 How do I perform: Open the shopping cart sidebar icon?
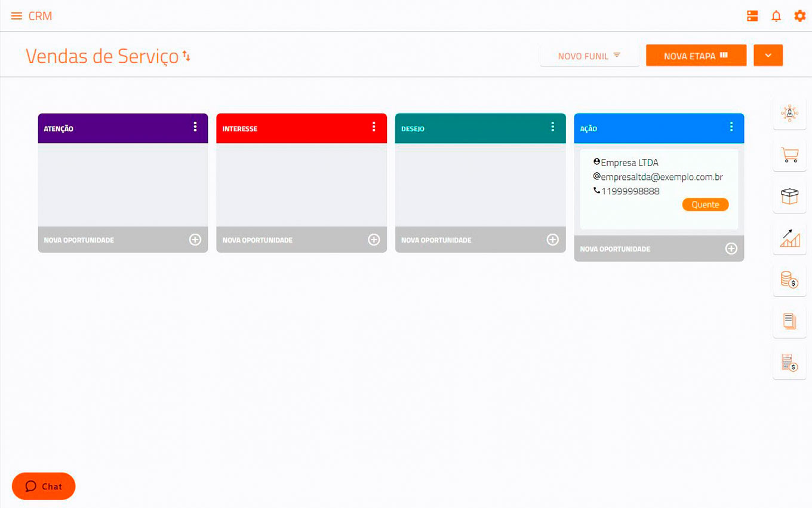789,155
